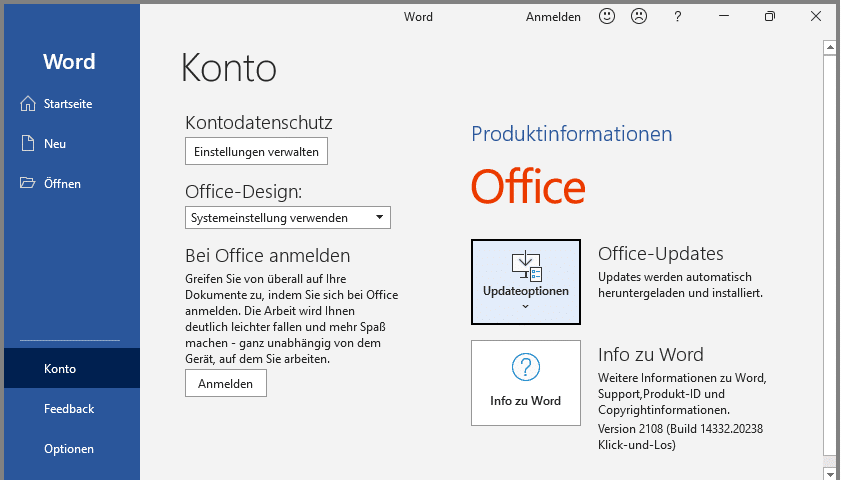The image size is (841, 480).
Task: Restore down the Word window
Action: point(769,16)
